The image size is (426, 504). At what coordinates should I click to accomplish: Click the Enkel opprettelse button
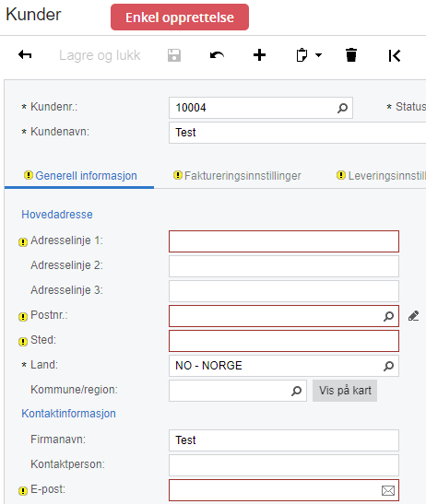pos(180,18)
